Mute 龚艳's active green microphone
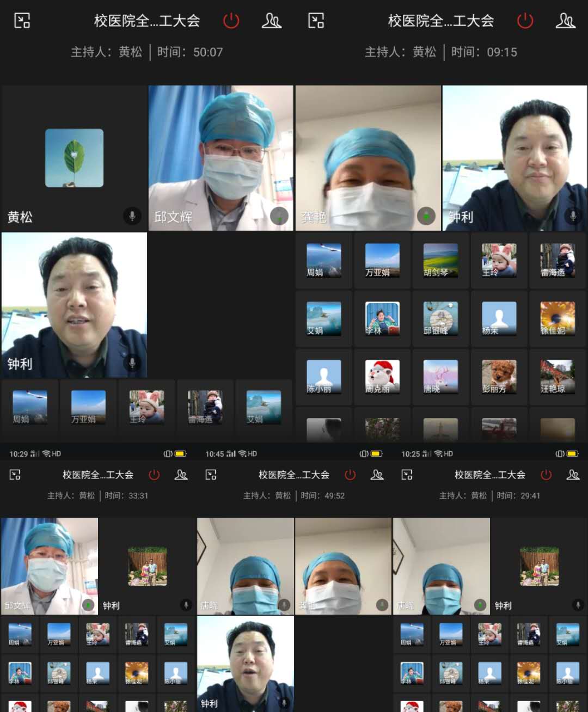The image size is (588, 712). click(x=426, y=216)
